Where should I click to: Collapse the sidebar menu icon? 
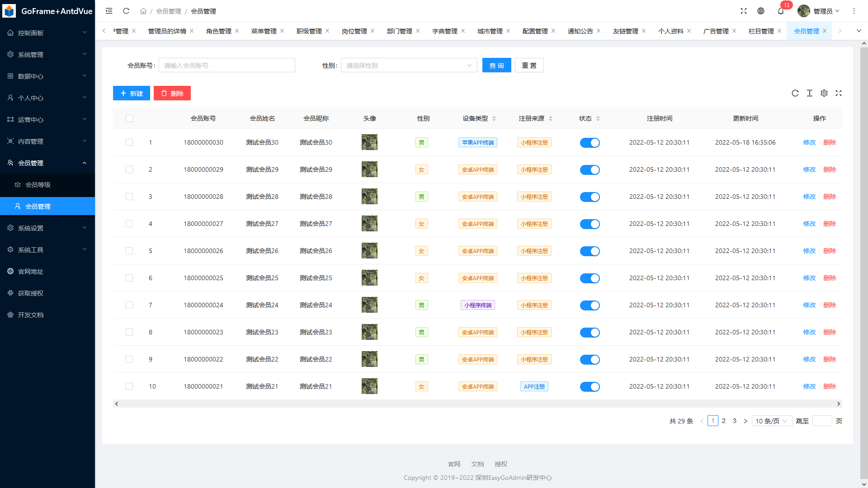coord(109,11)
